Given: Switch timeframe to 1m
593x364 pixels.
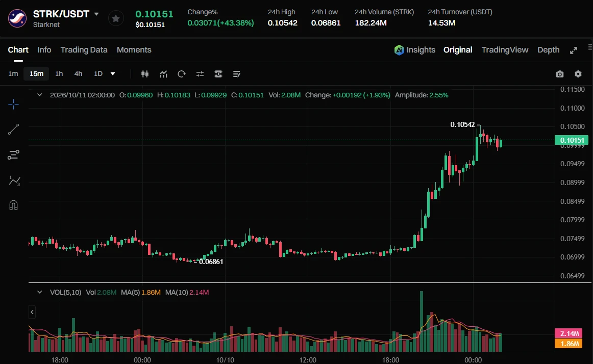Looking at the screenshot, I should point(13,74).
